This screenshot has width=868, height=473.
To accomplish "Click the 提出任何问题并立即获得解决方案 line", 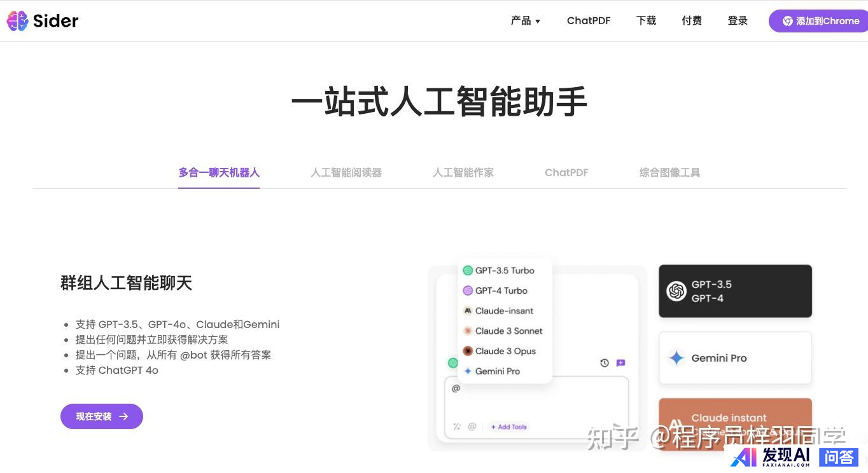I will 151,339.
